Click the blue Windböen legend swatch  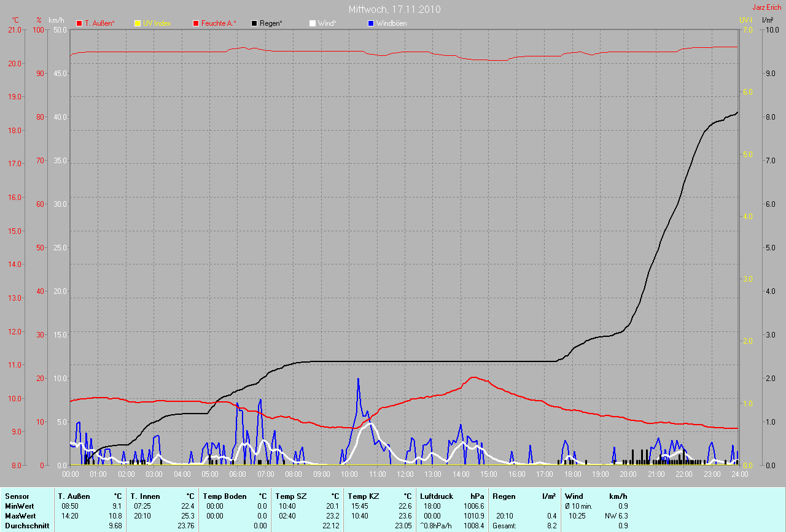coord(371,23)
